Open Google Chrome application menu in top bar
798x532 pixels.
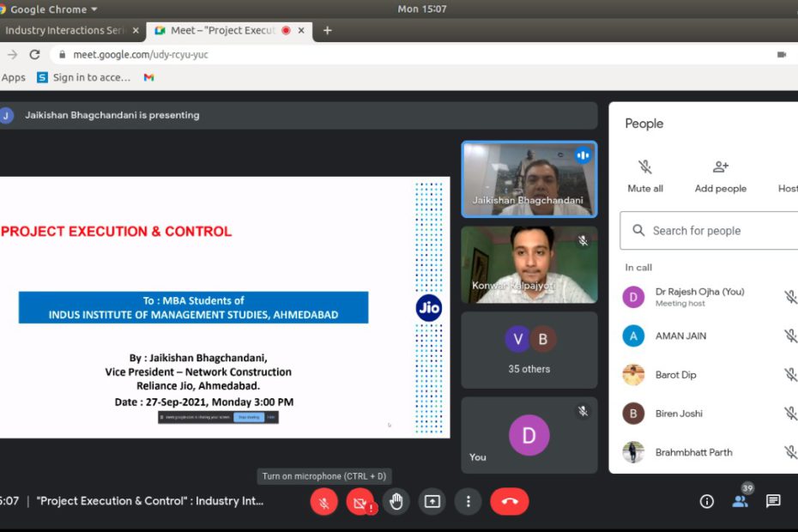click(x=51, y=9)
